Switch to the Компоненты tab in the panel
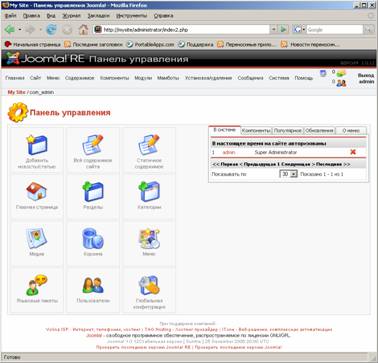The image size is (378, 363). coord(256,131)
